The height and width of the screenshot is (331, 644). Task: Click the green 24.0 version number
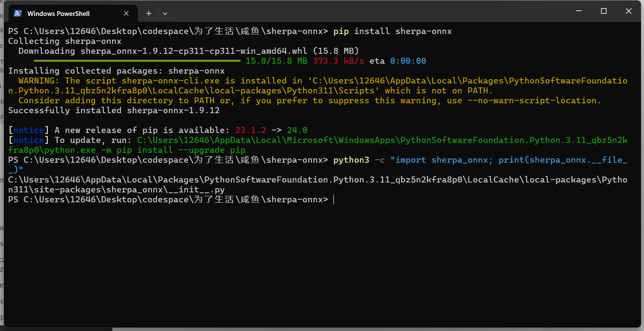coord(297,130)
